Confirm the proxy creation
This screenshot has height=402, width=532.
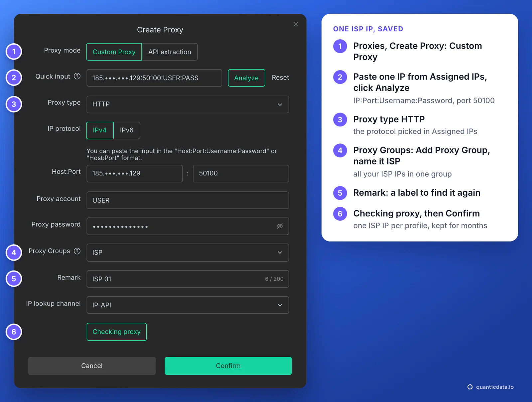[x=228, y=366]
